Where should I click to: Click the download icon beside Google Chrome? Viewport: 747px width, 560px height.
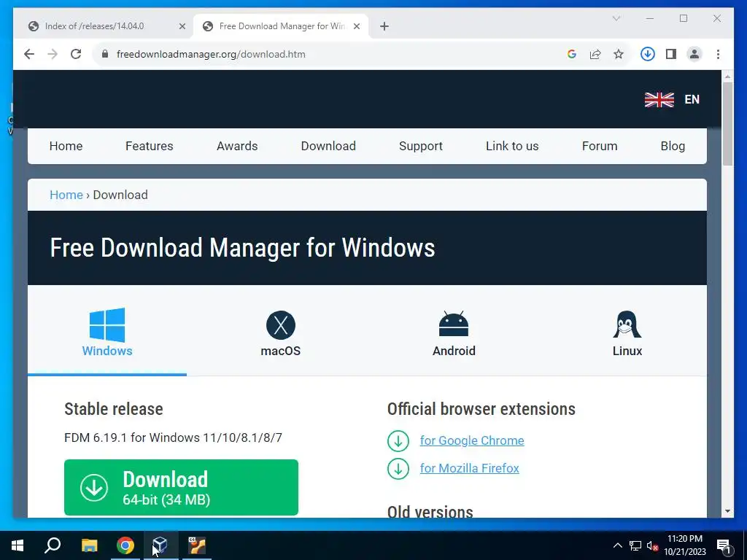[x=398, y=441]
